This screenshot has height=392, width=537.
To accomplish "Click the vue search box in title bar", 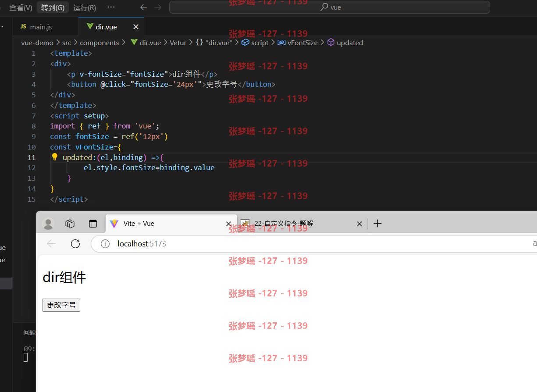I will tap(329, 7).
